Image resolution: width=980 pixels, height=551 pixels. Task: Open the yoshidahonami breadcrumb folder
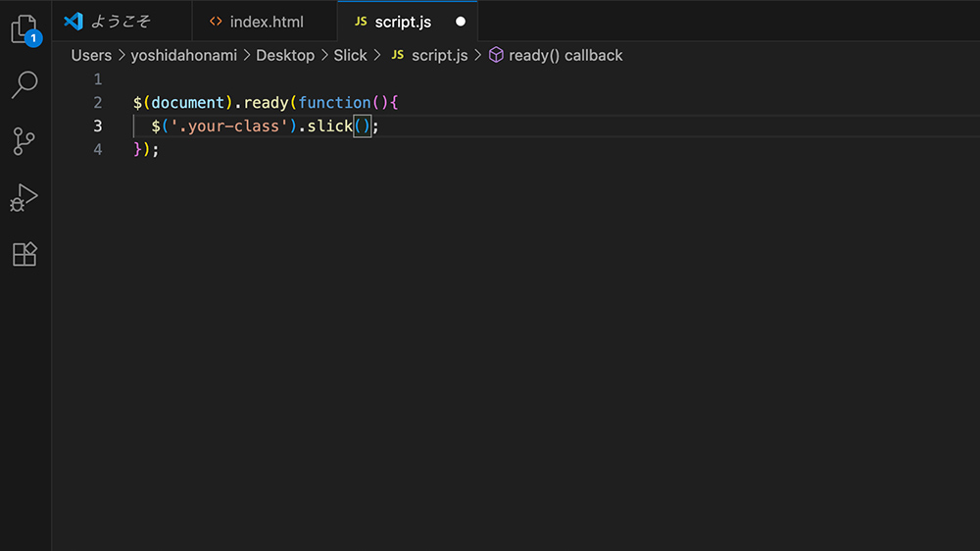click(x=184, y=55)
